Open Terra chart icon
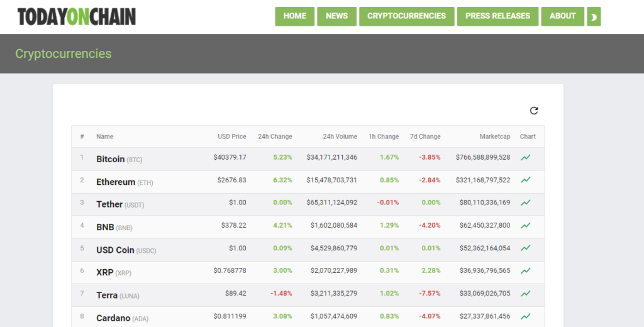Viewport: 644px width, 327px height. (x=525, y=293)
